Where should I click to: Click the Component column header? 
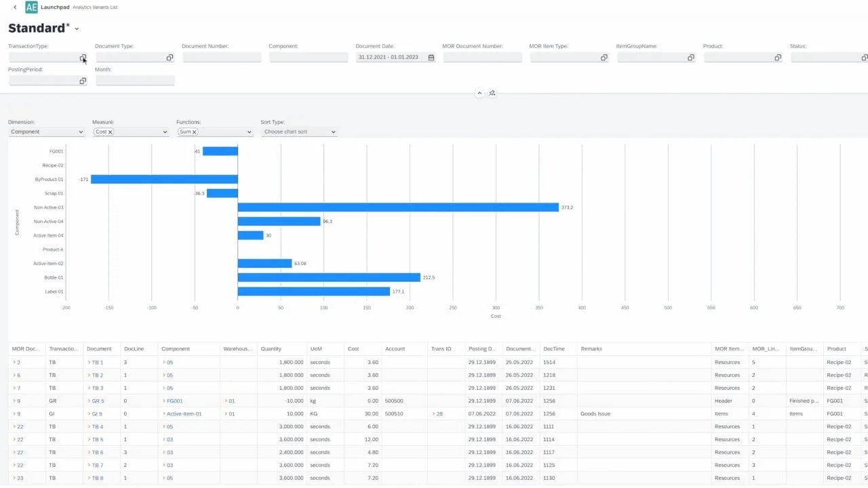pyautogui.click(x=189, y=349)
